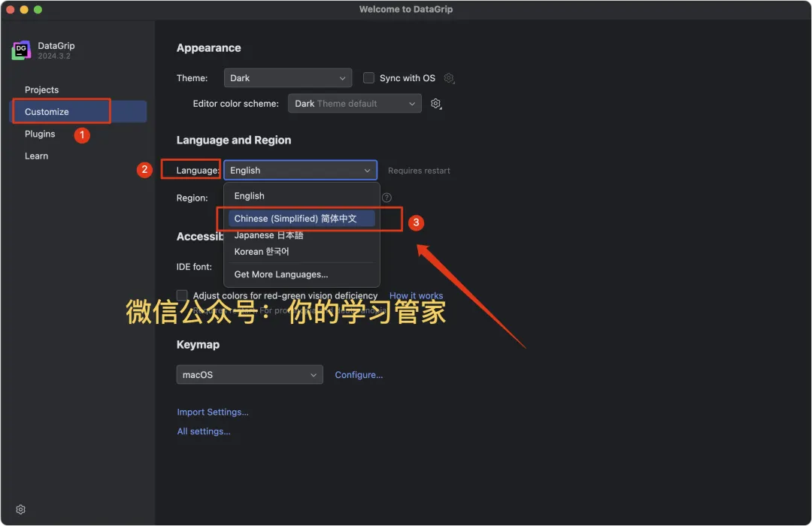812x526 pixels.
Task: Open the keymap Configure... link
Action: (x=359, y=375)
